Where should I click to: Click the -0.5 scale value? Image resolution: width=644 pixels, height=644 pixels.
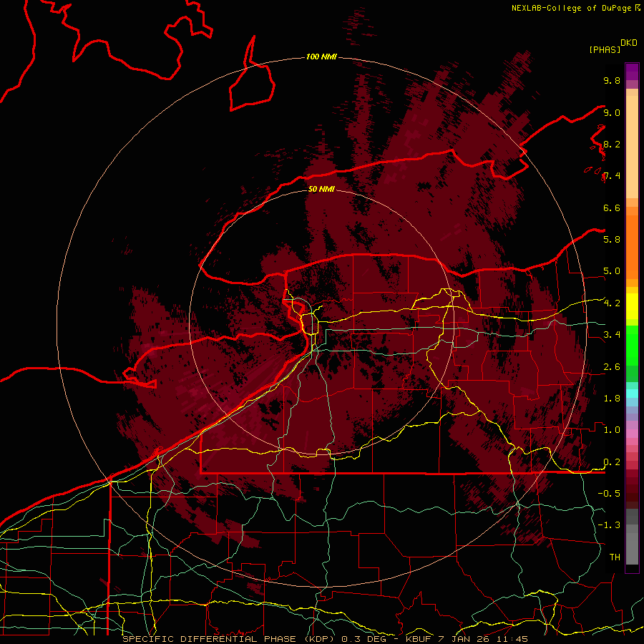(609, 493)
